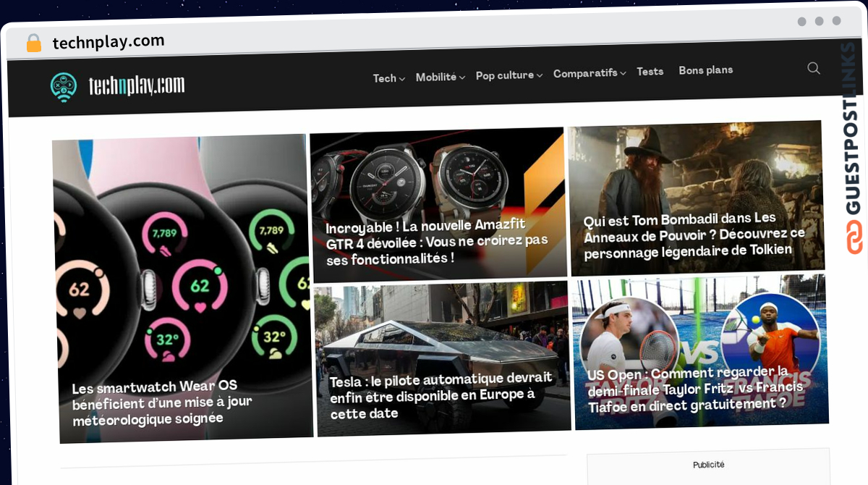
Task: Expand the Mobilité menu chevron
Action: point(461,77)
